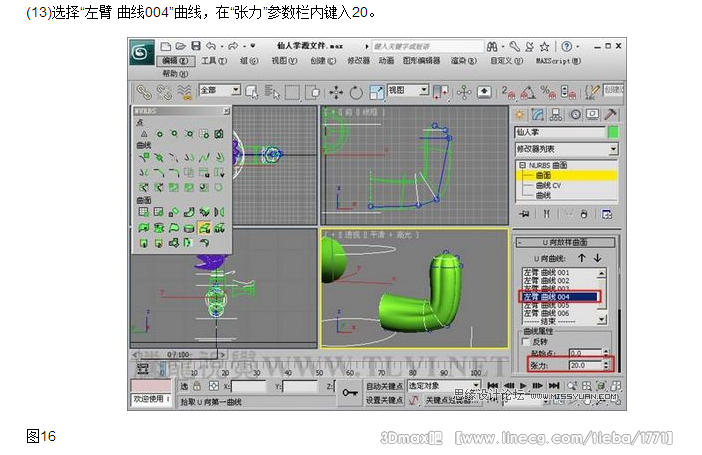Click the spinner arrows beside the 20.0 field
The image size is (702, 455).
(606, 365)
